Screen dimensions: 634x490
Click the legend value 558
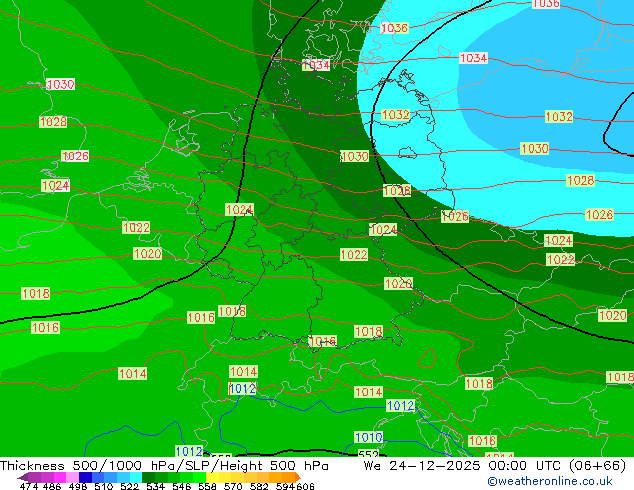point(207,486)
